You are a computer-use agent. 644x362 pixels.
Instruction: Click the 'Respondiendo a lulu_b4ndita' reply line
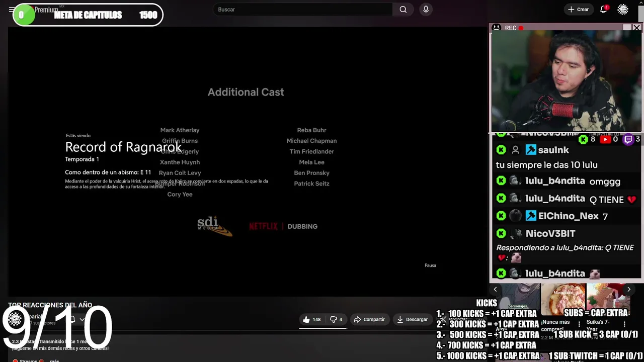[565, 248]
